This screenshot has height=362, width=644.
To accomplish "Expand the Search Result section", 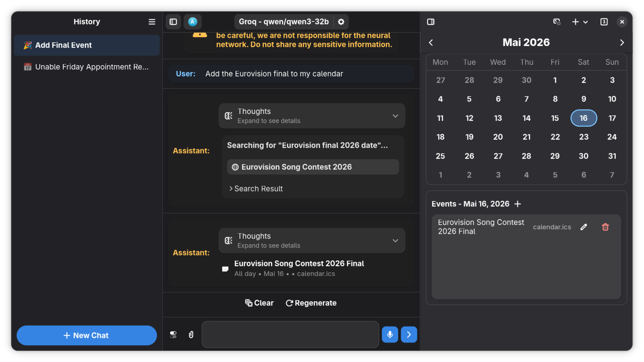I will pyautogui.click(x=256, y=188).
